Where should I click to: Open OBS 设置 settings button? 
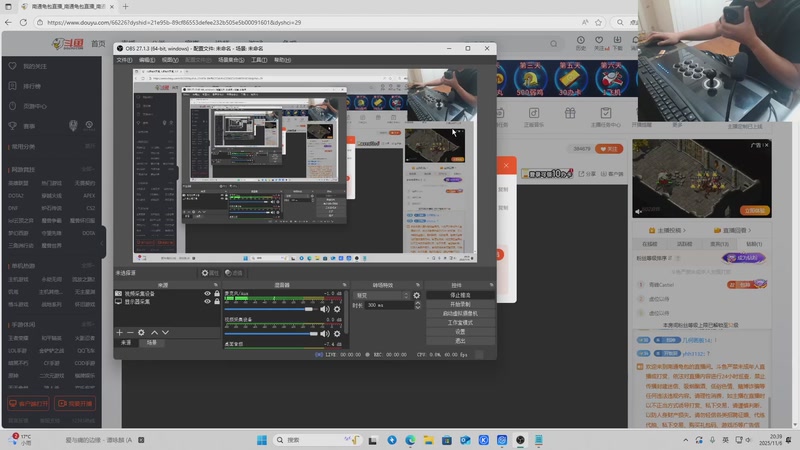point(460,332)
